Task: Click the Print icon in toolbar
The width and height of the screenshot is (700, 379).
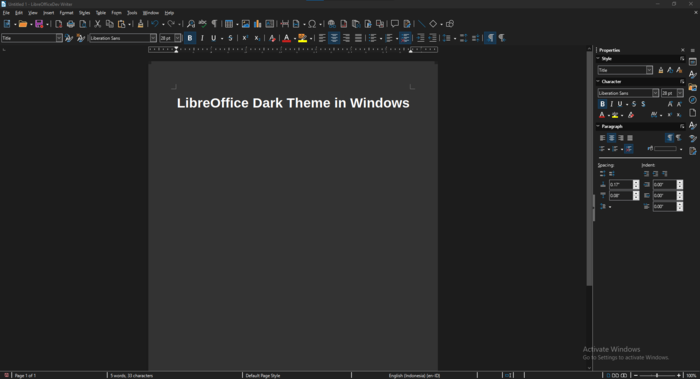Action: click(71, 24)
